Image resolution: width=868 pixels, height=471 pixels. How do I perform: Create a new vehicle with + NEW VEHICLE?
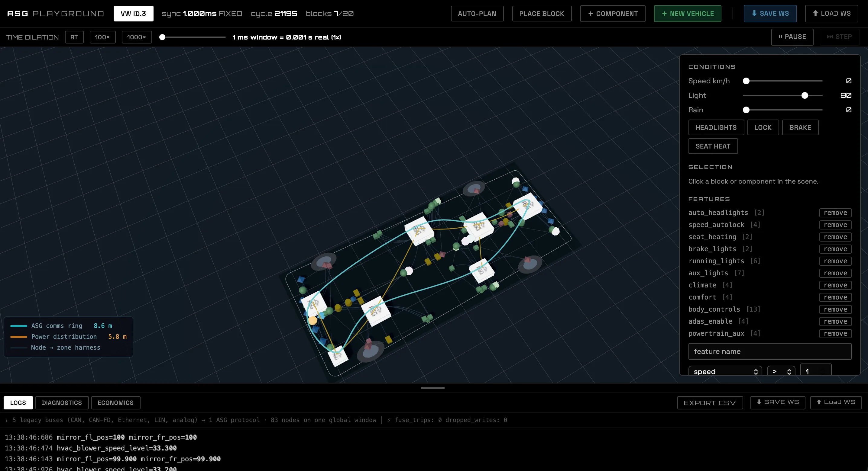tap(688, 14)
